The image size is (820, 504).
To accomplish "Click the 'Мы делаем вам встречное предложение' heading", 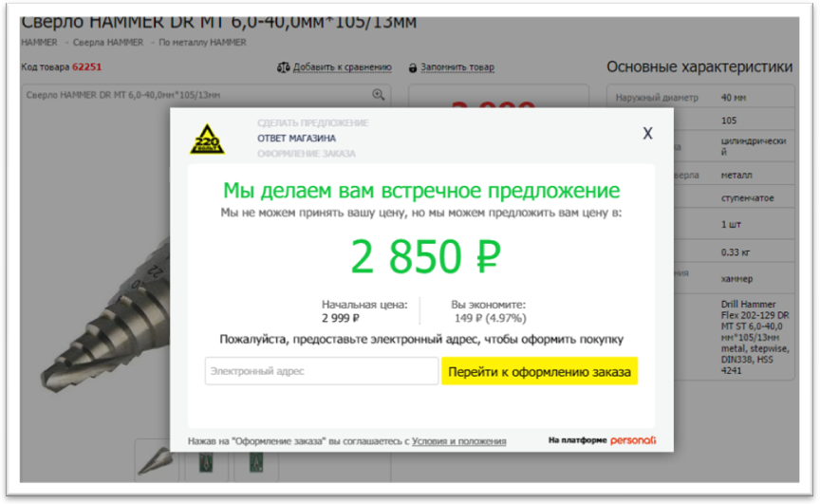I will pyautogui.click(x=421, y=191).
